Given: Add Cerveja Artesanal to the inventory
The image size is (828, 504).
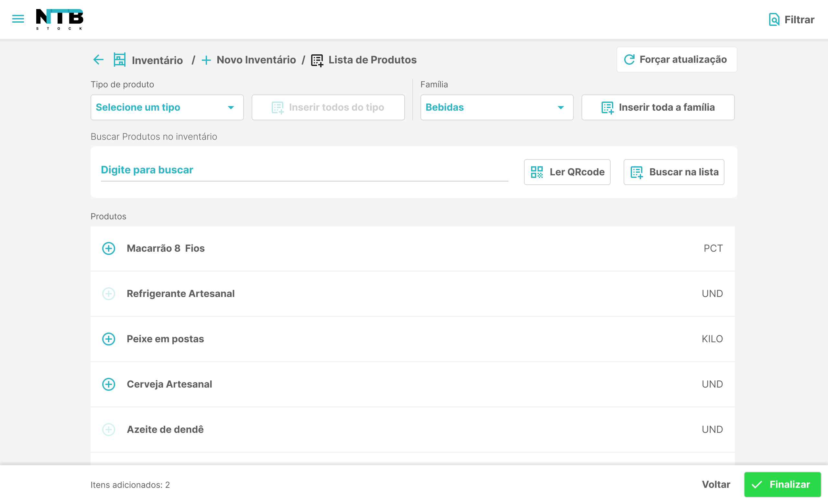Looking at the screenshot, I should click(108, 384).
